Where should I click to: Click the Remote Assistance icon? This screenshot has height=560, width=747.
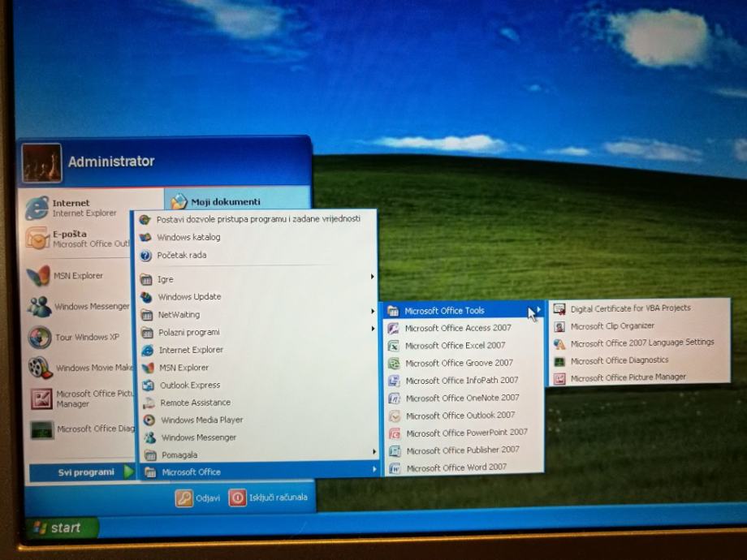click(149, 403)
